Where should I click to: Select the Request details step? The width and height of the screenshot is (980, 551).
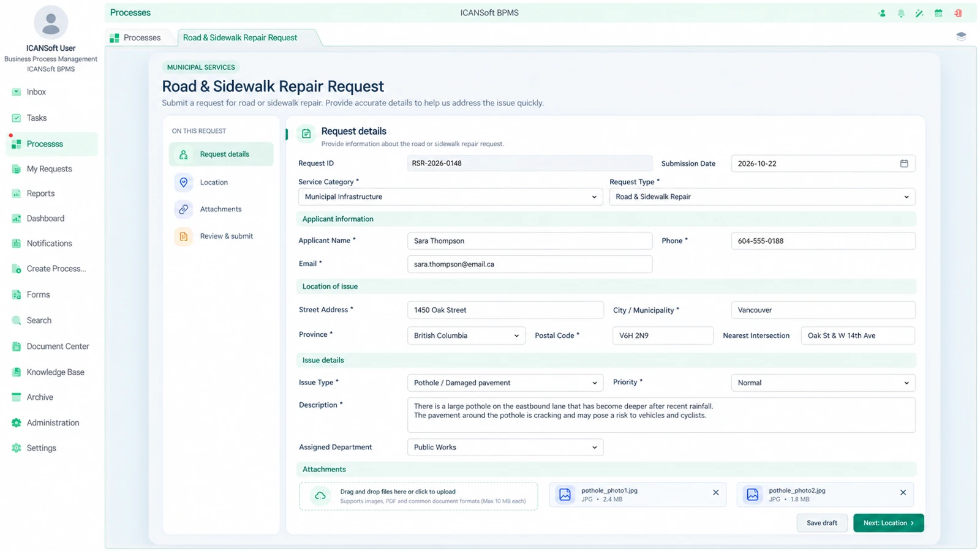pos(221,154)
